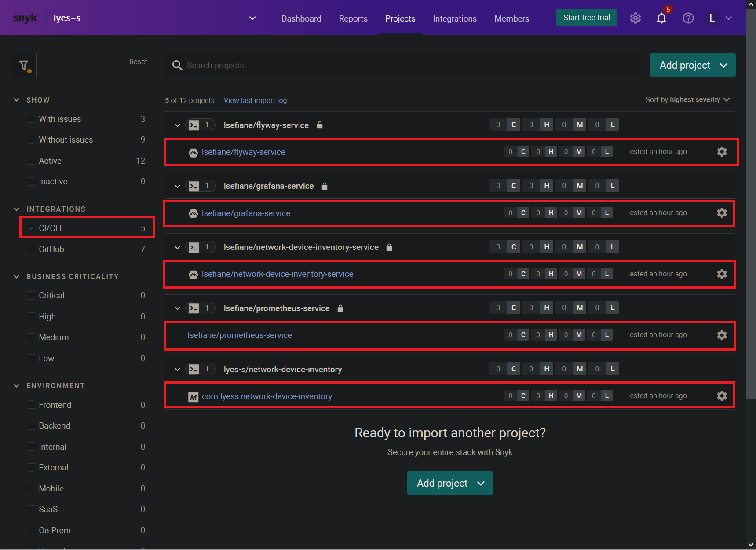Reset the filters
The height and width of the screenshot is (550, 756).
pyautogui.click(x=138, y=62)
